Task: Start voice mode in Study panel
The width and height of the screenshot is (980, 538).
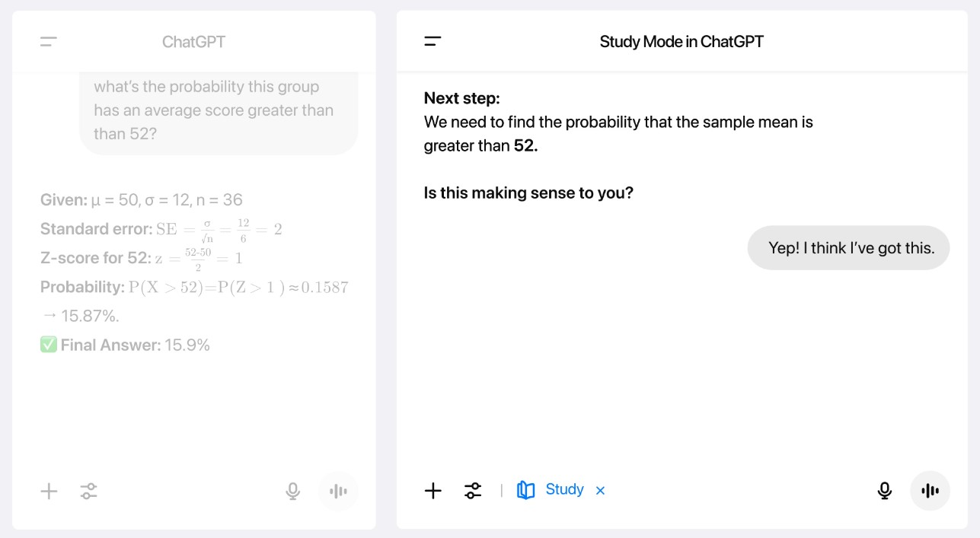Action: (x=930, y=491)
